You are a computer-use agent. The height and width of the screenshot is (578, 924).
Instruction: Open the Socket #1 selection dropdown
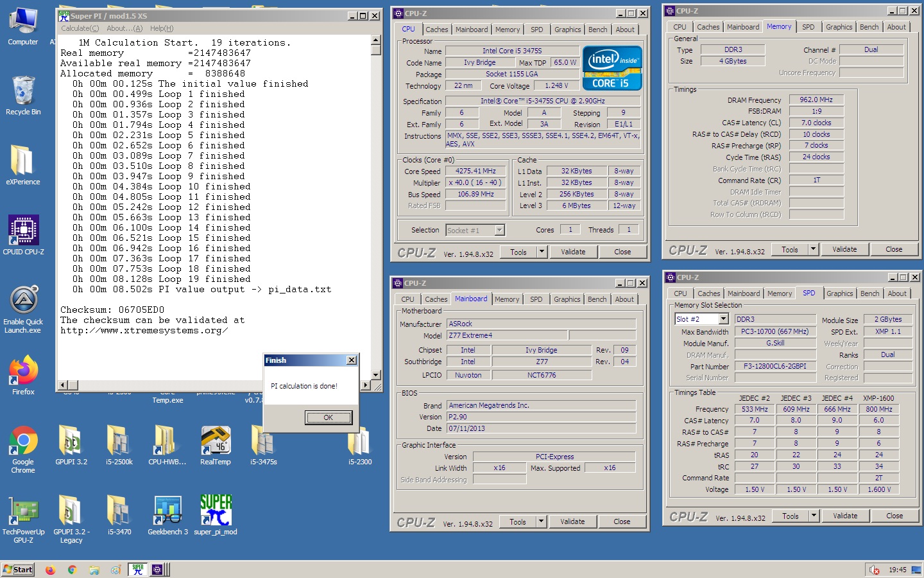pos(499,230)
